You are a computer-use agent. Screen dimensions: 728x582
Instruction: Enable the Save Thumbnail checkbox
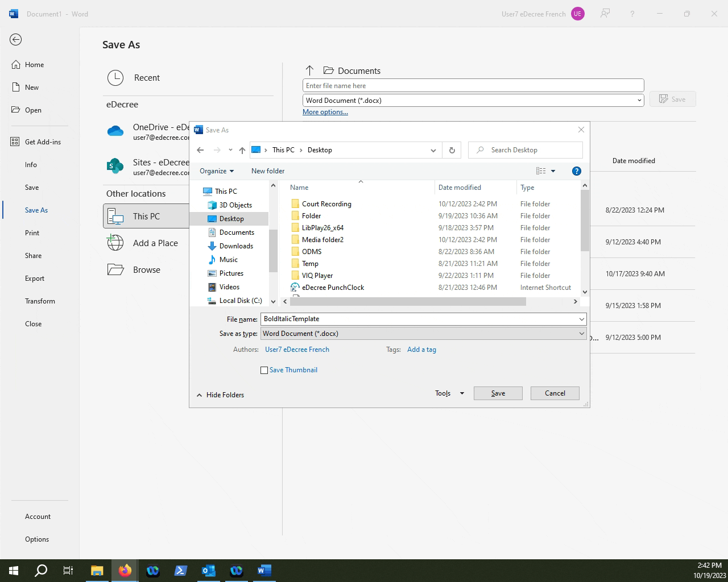(264, 370)
